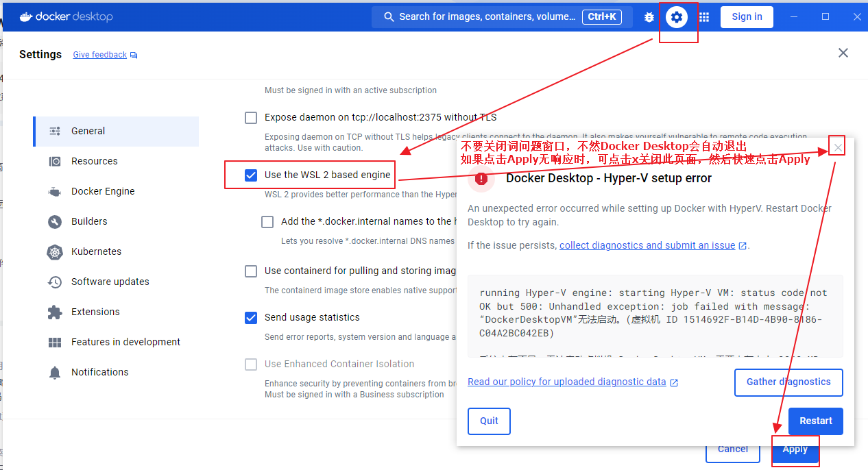
Task: Click the Kubernetes helm icon
Action: pyautogui.click(x=55, y=251)
